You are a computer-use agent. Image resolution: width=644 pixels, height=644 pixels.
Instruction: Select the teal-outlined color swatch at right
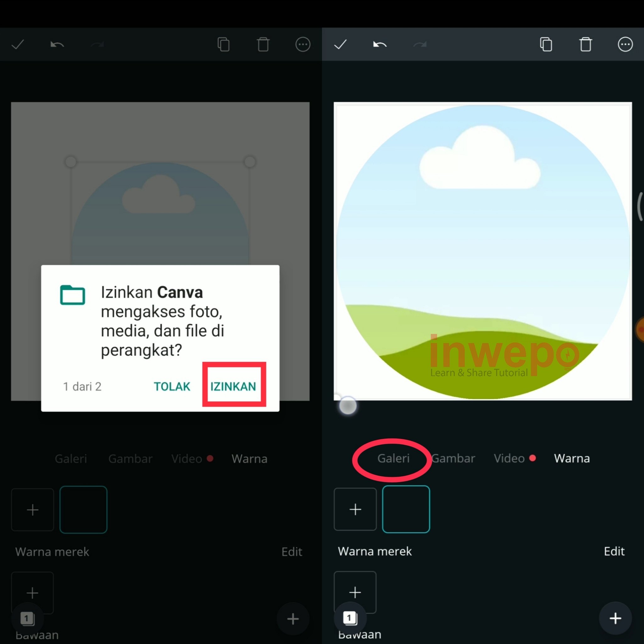406,509
